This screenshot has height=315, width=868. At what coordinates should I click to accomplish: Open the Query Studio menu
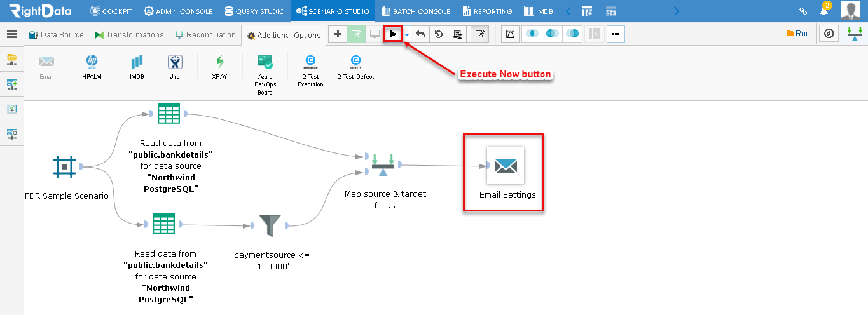pyautogui.click(x=254, y=11)
